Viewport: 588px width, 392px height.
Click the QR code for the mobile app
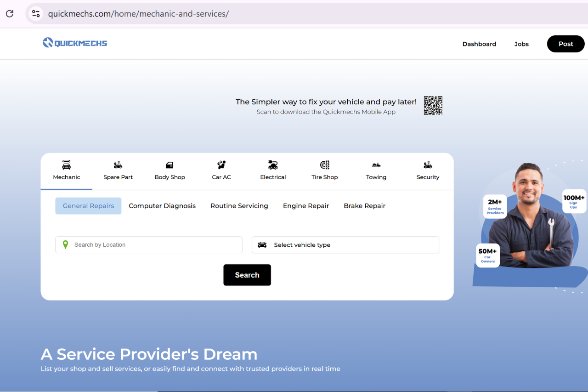[433, 105]
